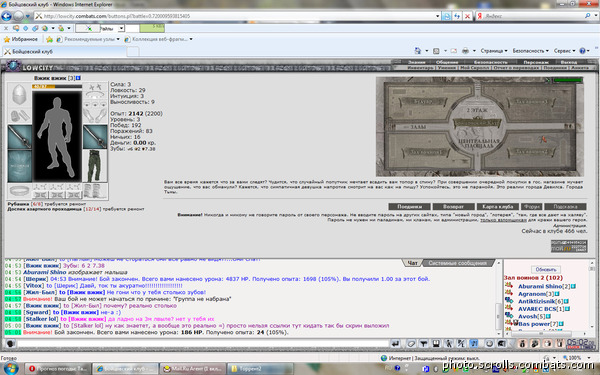Open the Персонаж game menu item
The height and width of the screenshot is (375, 600).
(536, 62)
